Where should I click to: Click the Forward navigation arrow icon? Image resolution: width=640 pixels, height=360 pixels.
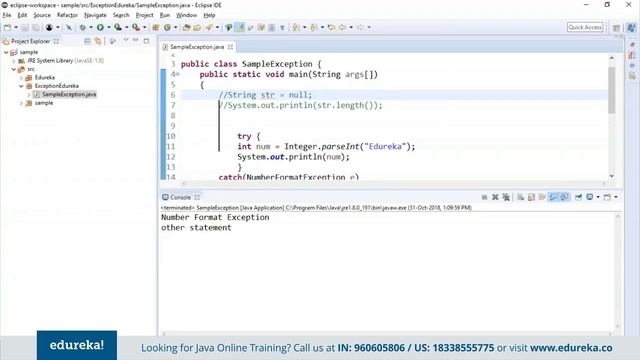(360, 27)
